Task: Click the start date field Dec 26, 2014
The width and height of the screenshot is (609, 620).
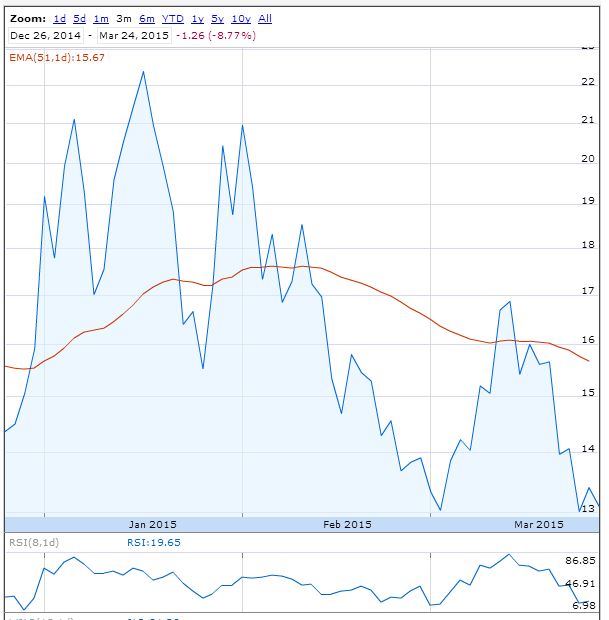Action: point(46,35)
